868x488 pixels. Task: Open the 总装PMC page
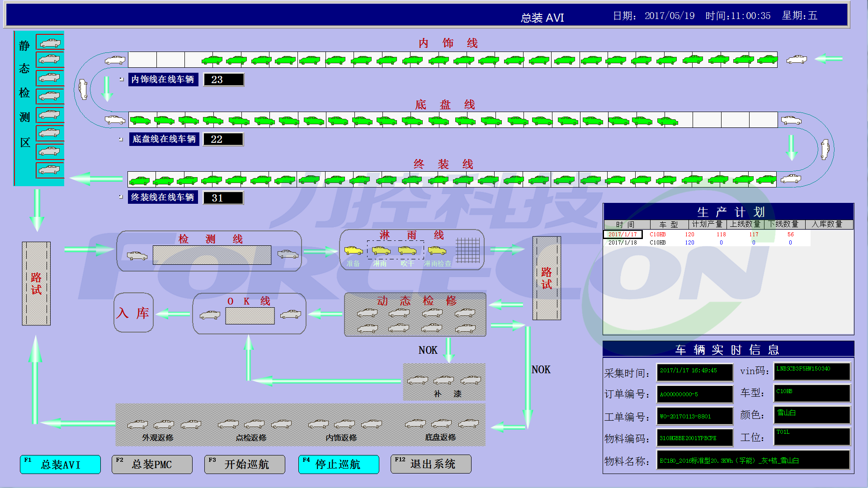(x=152, y=465)
